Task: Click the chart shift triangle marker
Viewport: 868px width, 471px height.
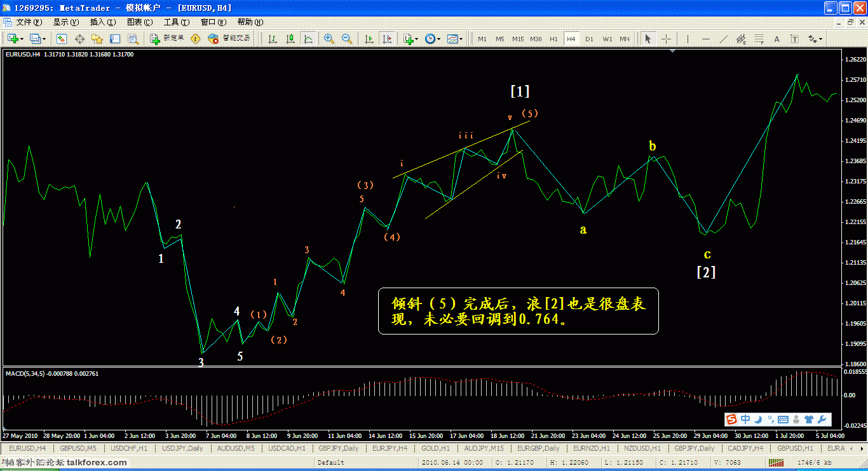Action: click(x=672, y=51)
